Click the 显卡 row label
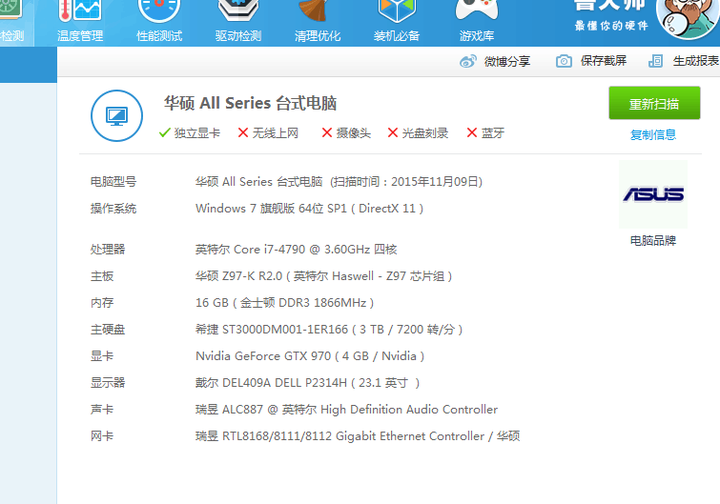 click(x=102, y=356)
